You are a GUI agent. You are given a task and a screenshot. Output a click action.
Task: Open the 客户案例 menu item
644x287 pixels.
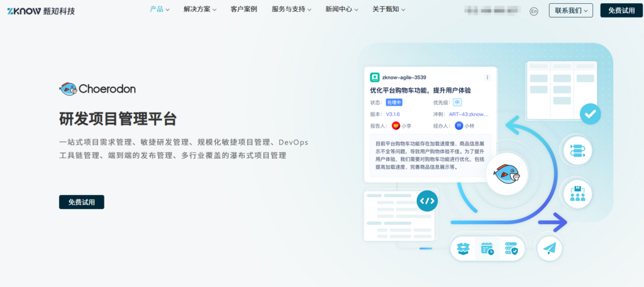(244, 9)
